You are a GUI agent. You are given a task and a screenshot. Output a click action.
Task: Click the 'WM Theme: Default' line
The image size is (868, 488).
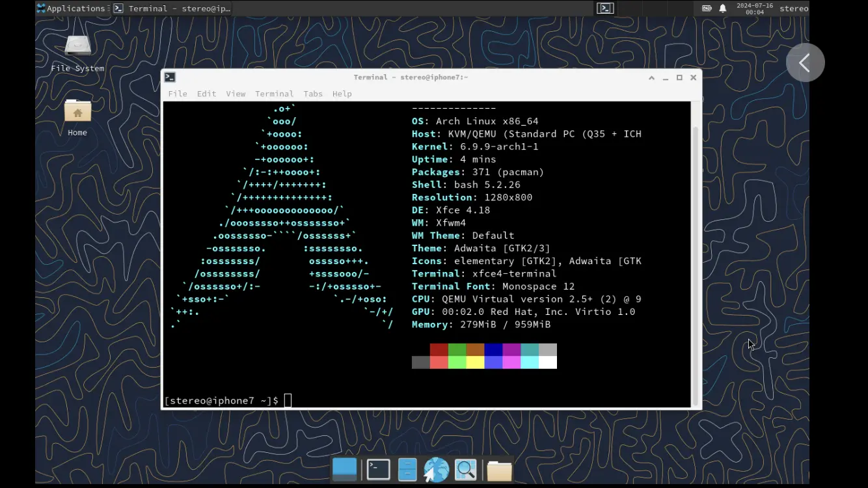[x=463, y=236]
